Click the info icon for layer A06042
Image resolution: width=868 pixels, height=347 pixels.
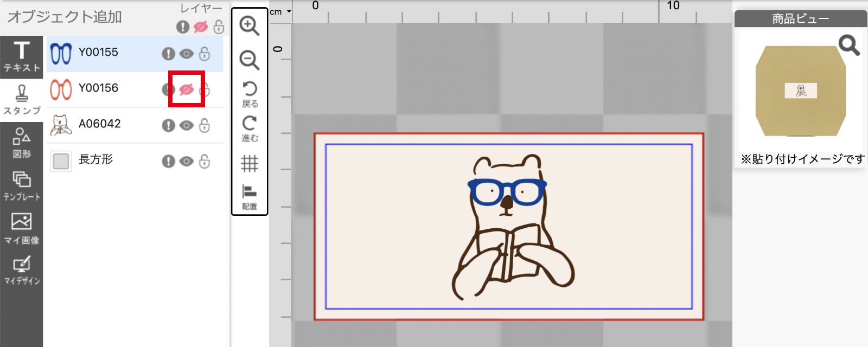(168, 126)
